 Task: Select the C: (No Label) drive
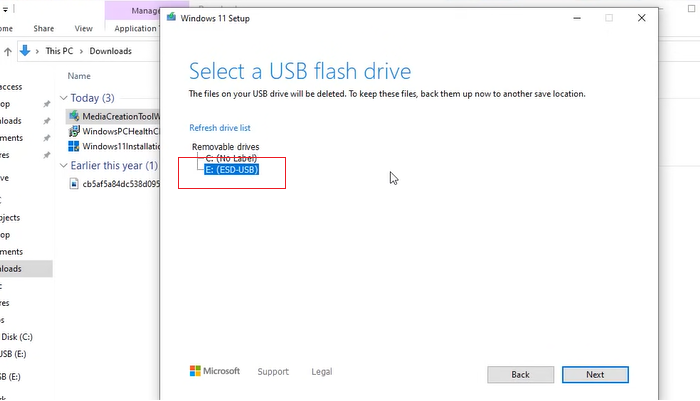click(x=231, y=158)
